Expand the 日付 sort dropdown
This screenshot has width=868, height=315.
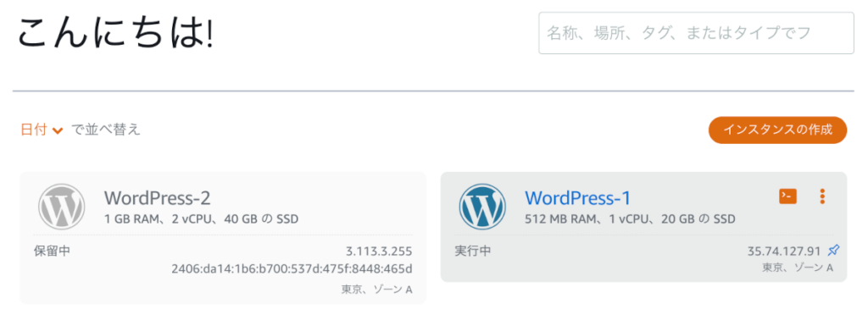click(42, 130)
